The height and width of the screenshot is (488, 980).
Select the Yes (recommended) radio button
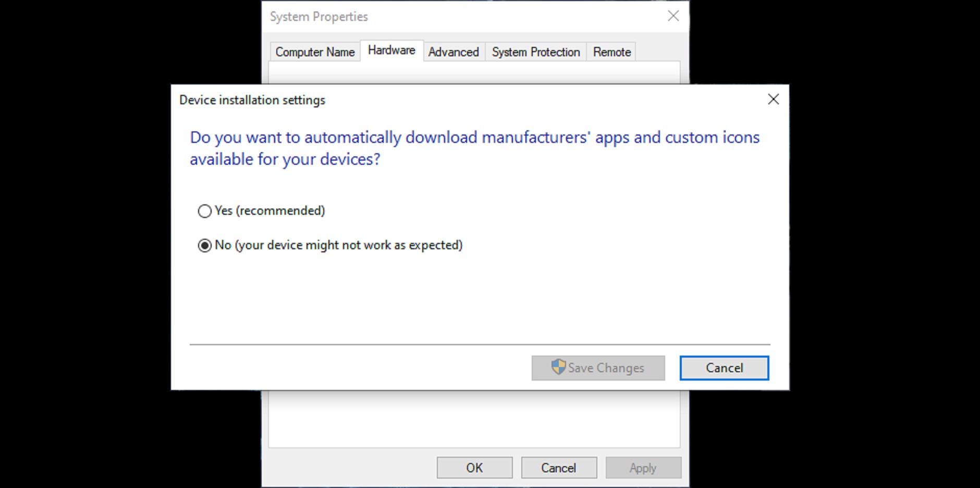205,211
